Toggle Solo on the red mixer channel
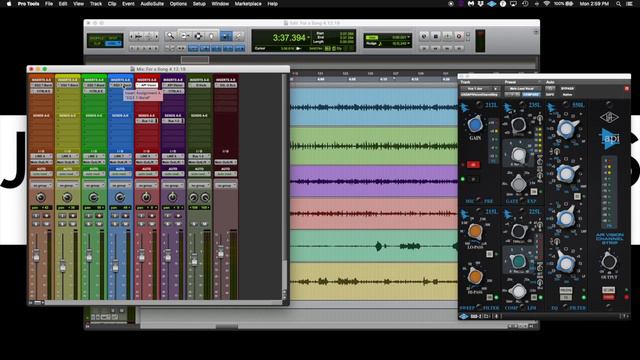 [x=142, y=224]
